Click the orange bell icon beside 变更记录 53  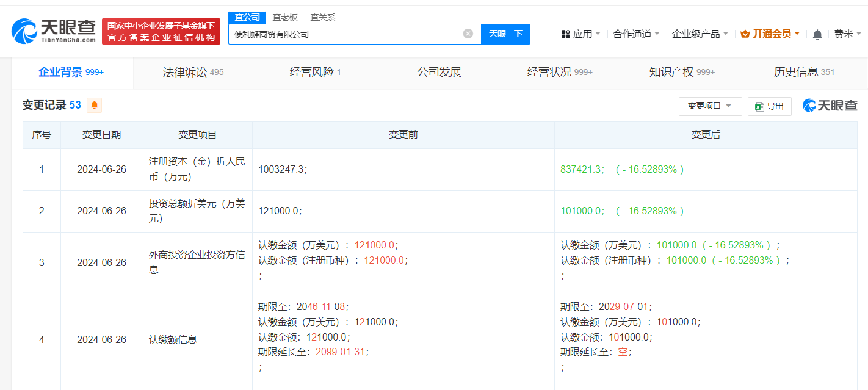[x=93, y=105]
